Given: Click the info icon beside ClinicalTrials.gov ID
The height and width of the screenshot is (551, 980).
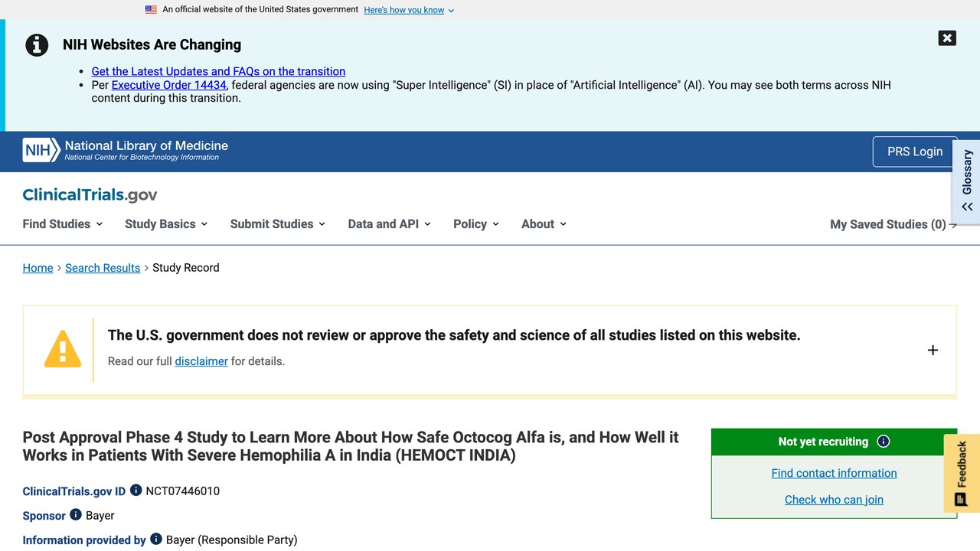Looking at the screenshot, I should (136, 491).
